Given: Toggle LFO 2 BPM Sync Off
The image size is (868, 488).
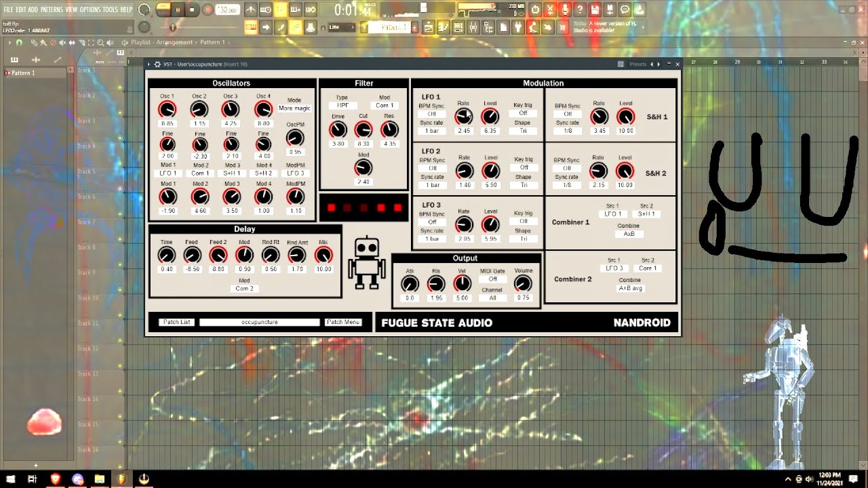Looking at the screenshot, I should click(432, 168).
